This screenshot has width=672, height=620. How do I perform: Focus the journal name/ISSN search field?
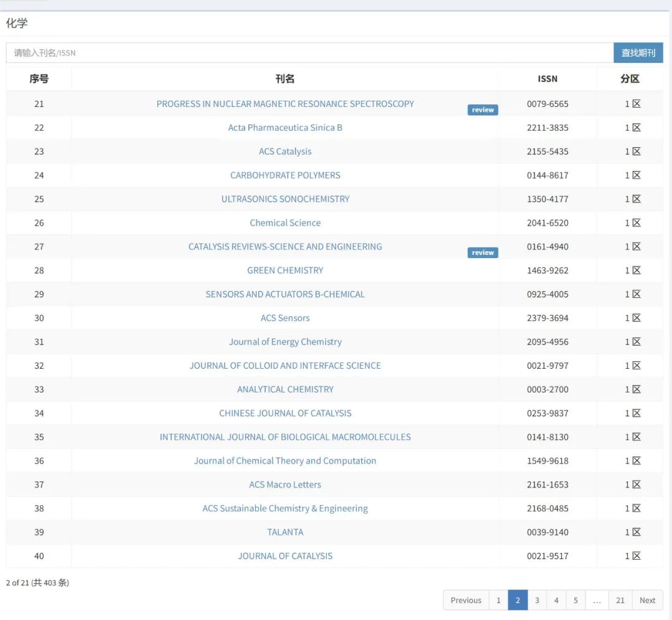(x=309, y=53)
